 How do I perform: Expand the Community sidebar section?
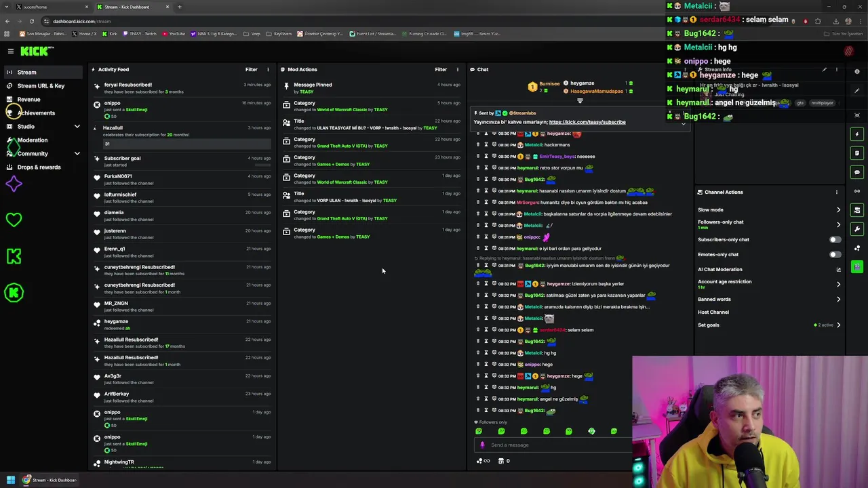77,154
